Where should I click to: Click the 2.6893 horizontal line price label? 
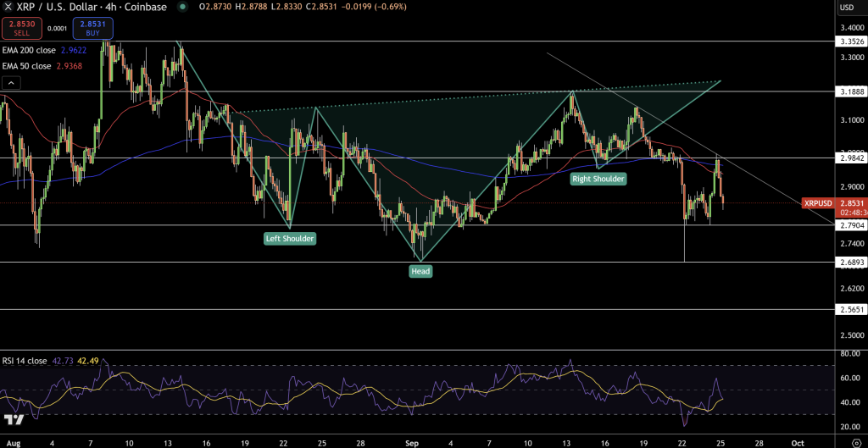tap(851, 263)
